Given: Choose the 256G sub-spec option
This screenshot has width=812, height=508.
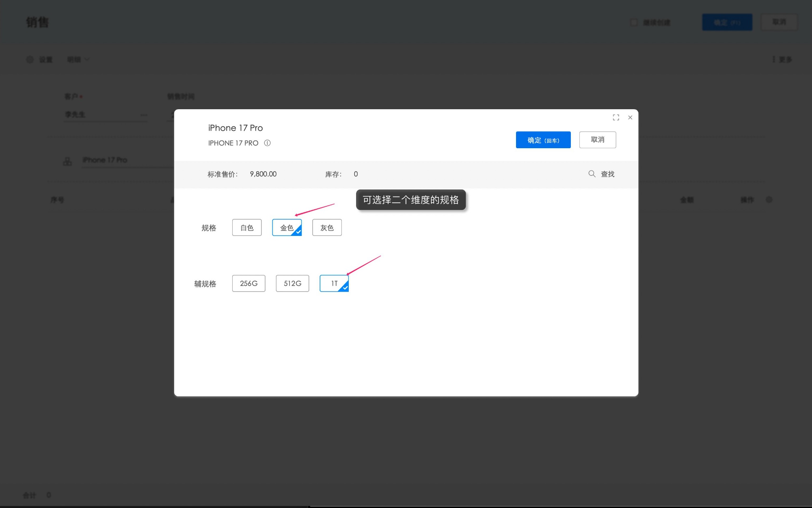Looking at the screenshot, I should (x=249, y=283).
